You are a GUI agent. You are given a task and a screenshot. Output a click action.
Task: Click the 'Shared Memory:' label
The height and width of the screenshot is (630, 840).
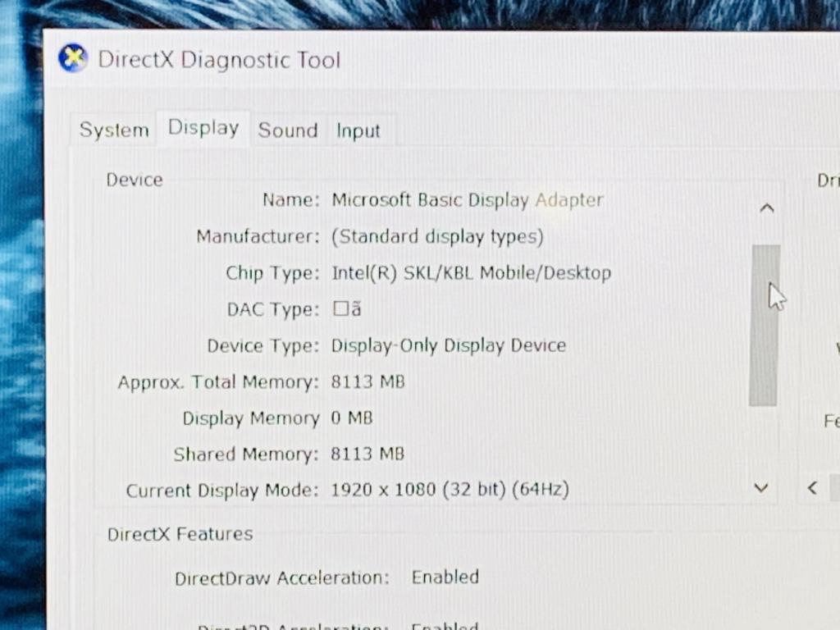point(246,454)
